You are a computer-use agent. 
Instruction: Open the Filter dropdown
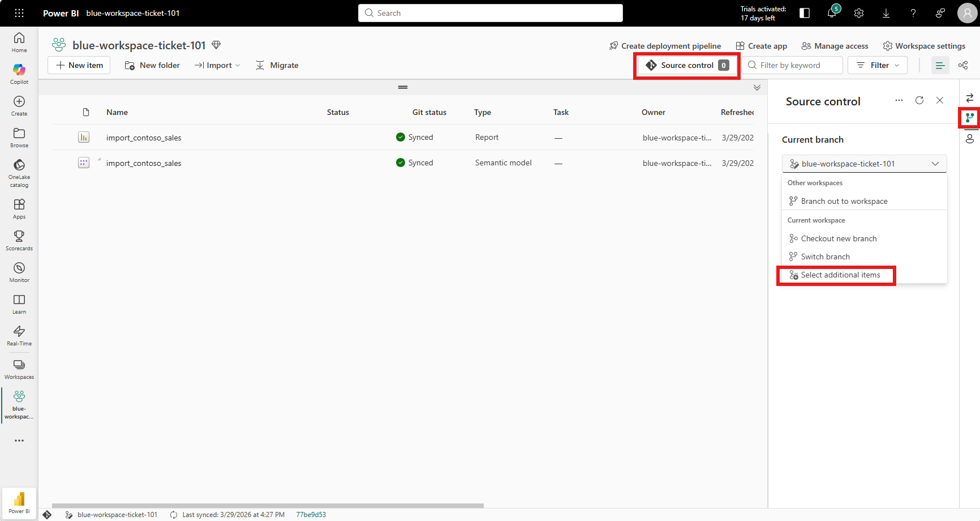coord(878,65)
